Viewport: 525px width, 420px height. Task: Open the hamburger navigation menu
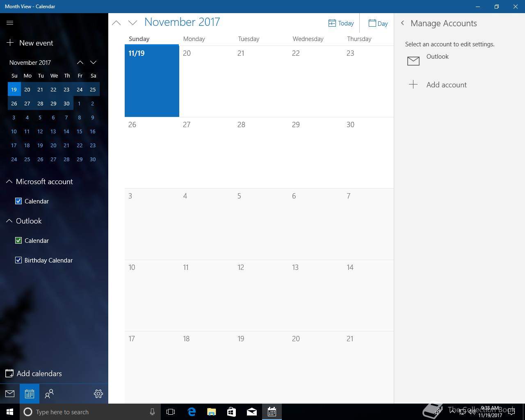[10, 23]
